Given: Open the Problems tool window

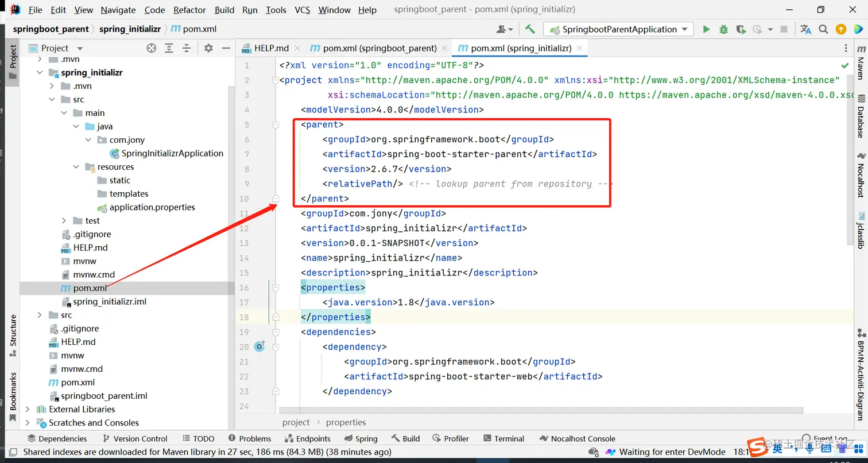Looking at the screenshot, I should coord(249,439).
